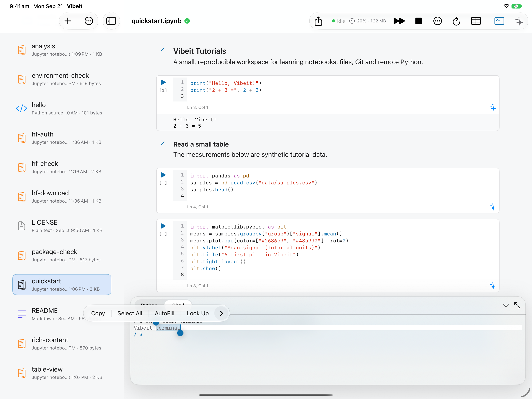
Task: Click the 'Hello, Vibeit!' output line
Action: (x=194, y=119)
